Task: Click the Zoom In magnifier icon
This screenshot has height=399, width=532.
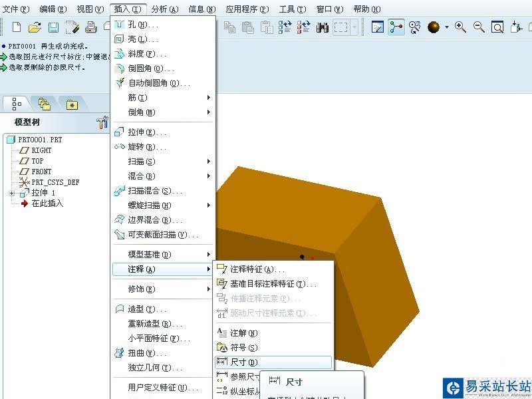Action: click(460, 27)
